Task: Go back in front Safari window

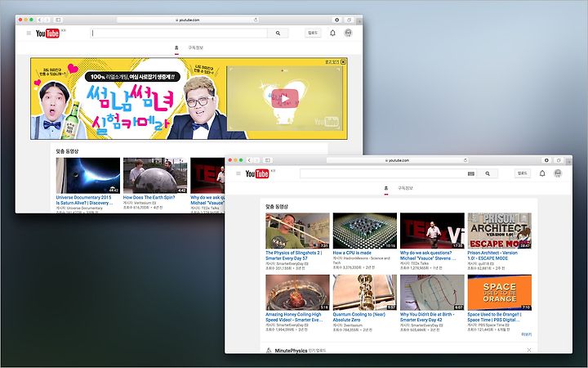Action: point(249,160)
